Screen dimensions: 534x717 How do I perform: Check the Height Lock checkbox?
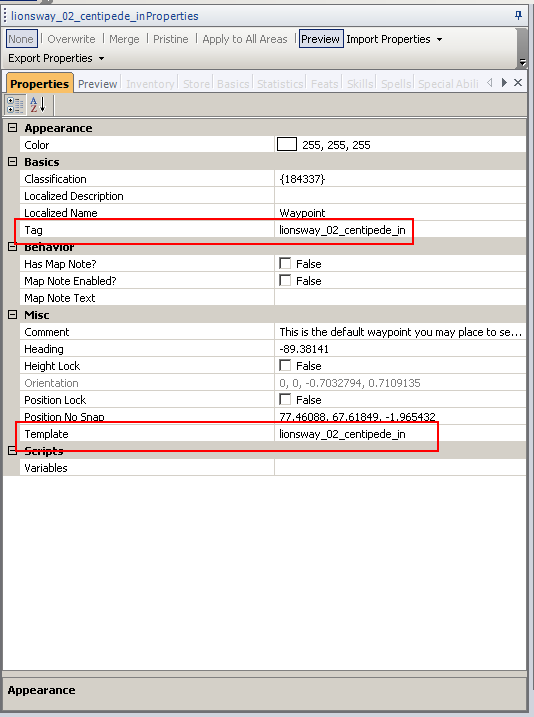pyautogui.click(x=285, y=365)
